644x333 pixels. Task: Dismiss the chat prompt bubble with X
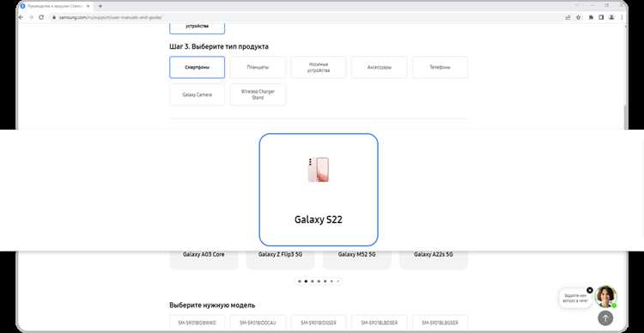(x=590, y=290)
